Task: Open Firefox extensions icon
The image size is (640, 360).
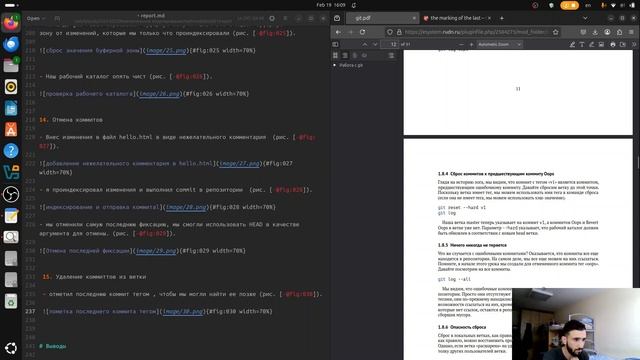Action: click(x=620, y=32)
